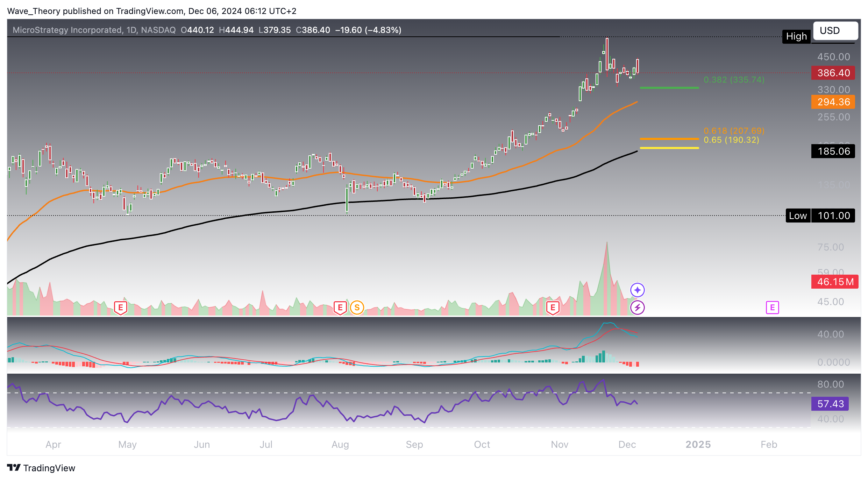
Task: Click the orange 294.36 moving average tag
Action: tap(833, 102)
